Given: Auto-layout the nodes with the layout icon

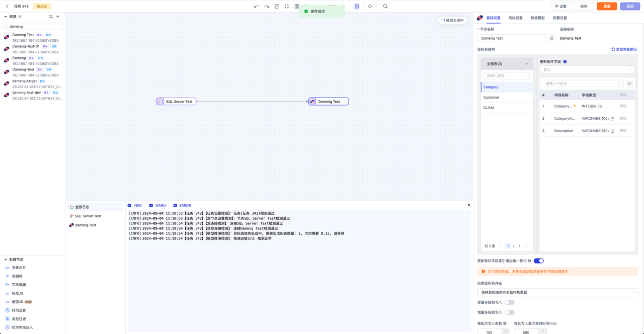Looking at the screenshot, I should (x=297, y=7).
